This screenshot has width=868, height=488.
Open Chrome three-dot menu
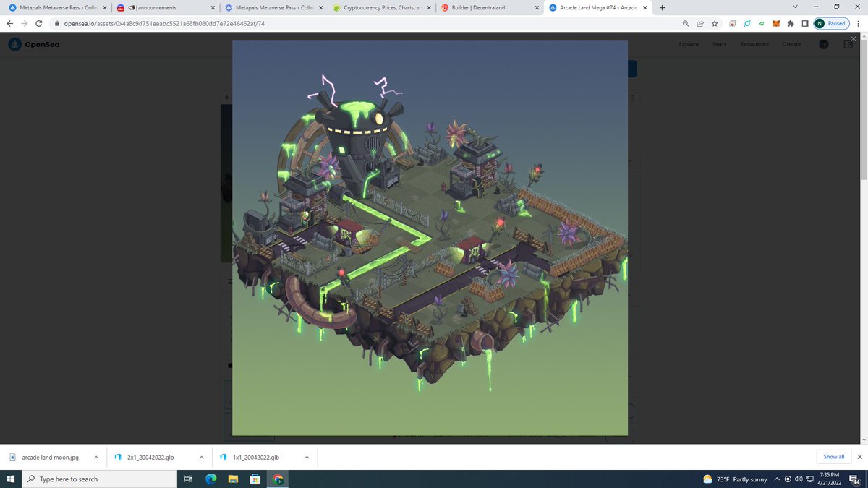(x=857, y=23)
